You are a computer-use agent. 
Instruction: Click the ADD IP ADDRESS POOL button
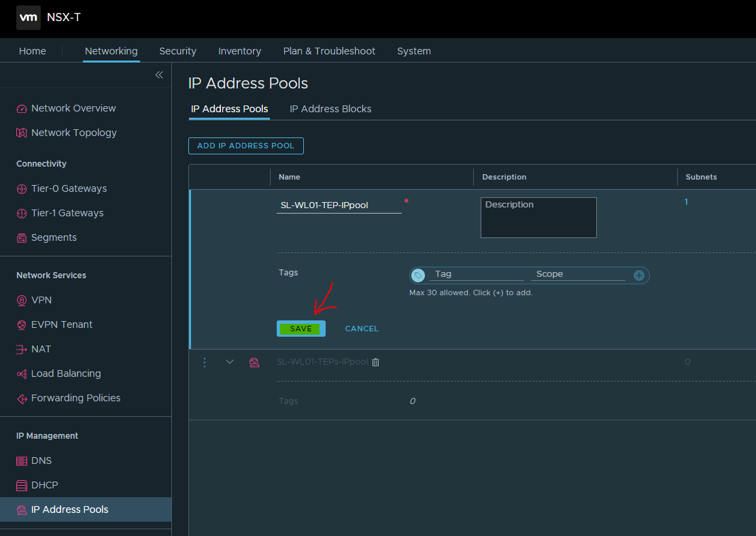click(246, 146)
